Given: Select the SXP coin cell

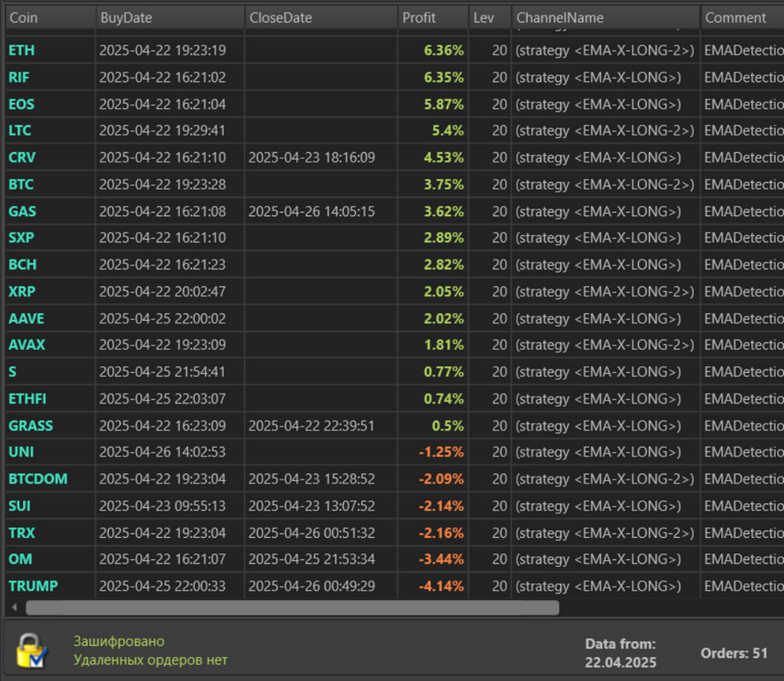Looking at the screenshot, I should click(50, 237).
